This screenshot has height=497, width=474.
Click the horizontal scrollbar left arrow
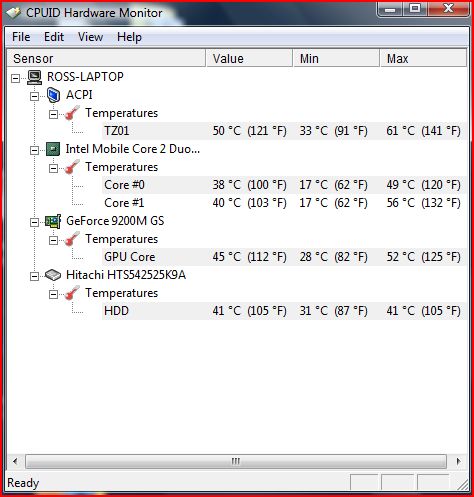point(15,462)
